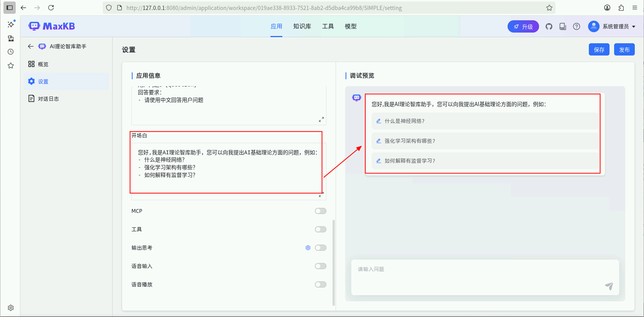Open the GitHub icon in header

[549, 26]
